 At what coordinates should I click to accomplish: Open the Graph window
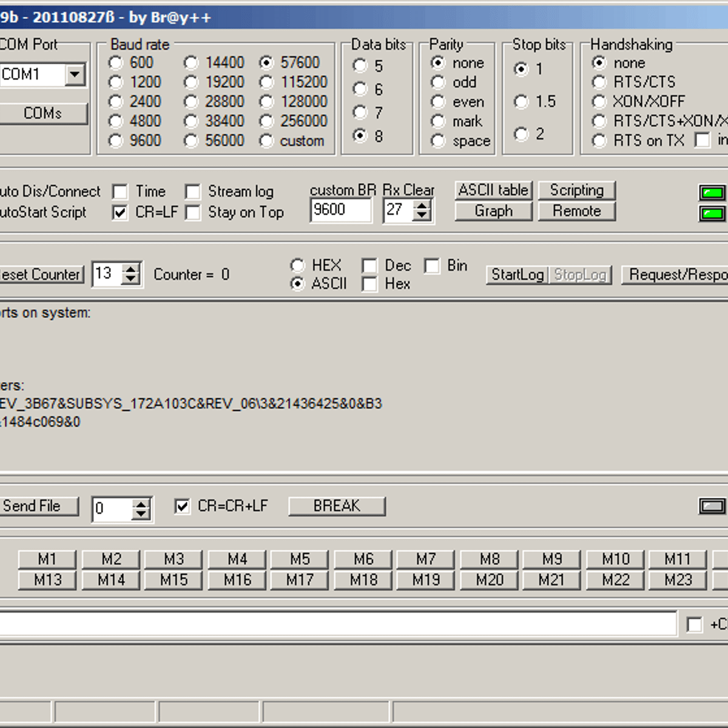tap(493, 211)
